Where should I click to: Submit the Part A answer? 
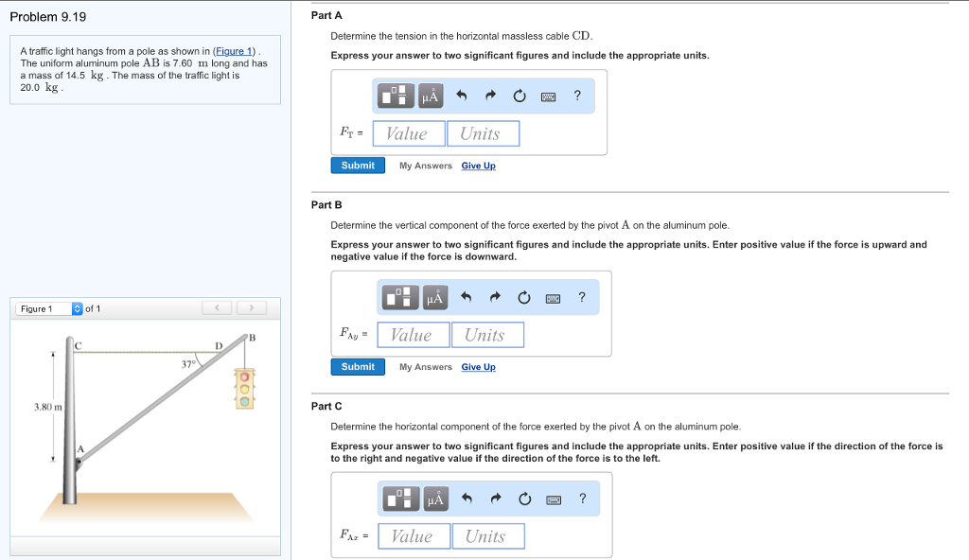pyautogui.click(x=358, y=166)
